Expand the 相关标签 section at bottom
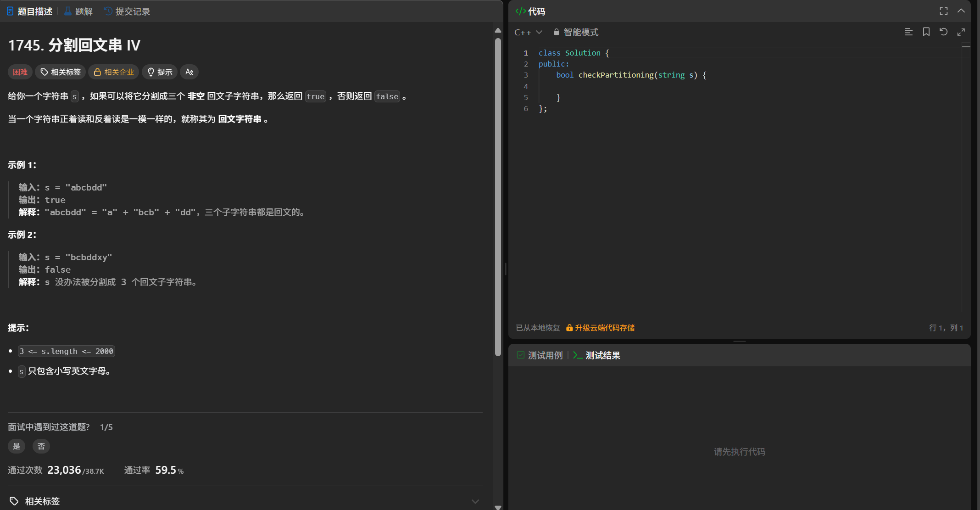The image size is (980, 510). point(475,501)
